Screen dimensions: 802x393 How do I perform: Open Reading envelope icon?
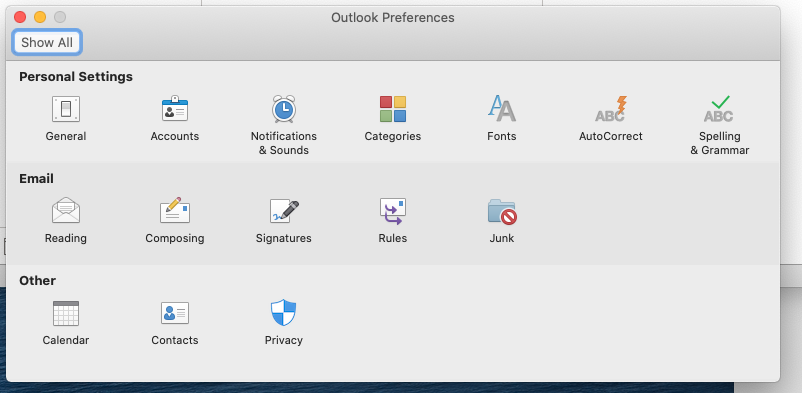click(x=65, y=210)
